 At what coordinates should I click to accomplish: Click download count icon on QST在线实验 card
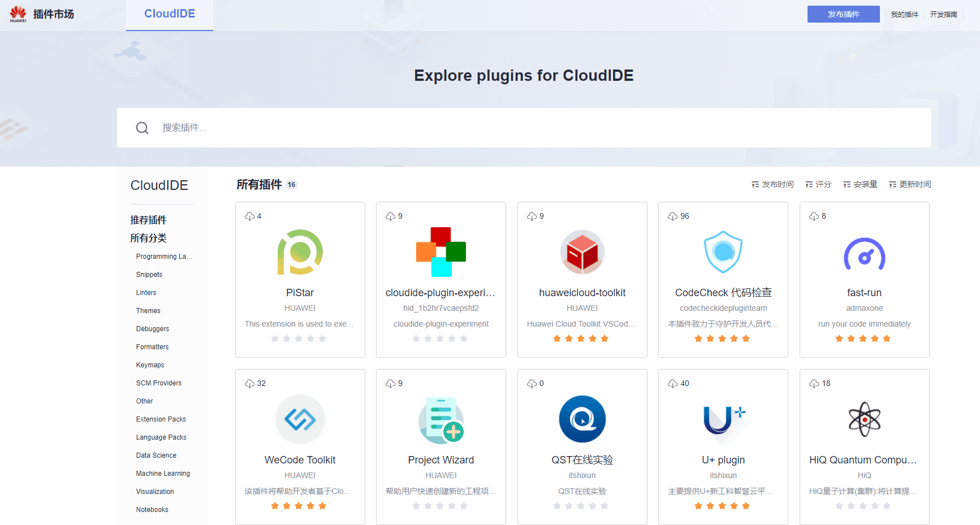point(532,384)
